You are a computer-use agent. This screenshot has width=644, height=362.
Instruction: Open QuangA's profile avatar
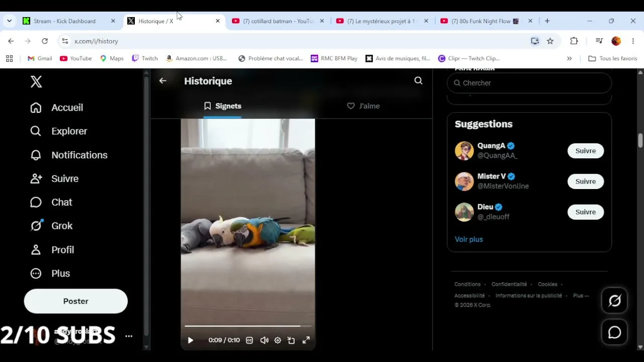coord(464,151)
